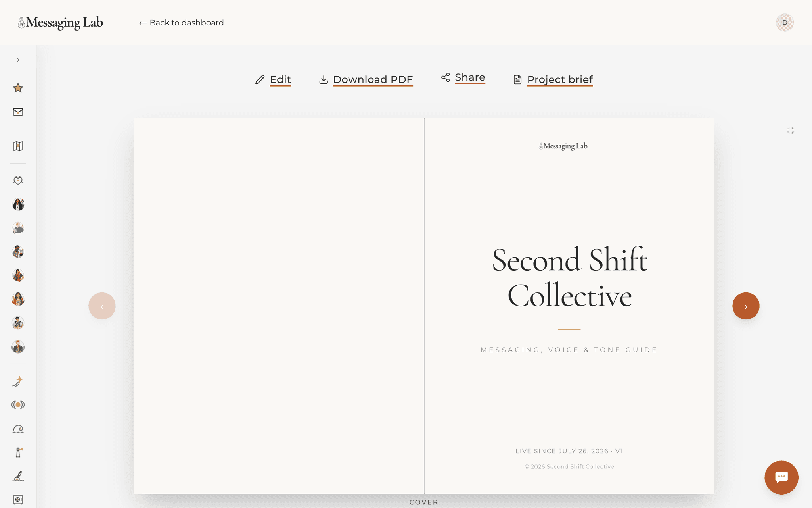Go to the previous page of the guide
This screenshot has width=812, height=508.
click(102, 306)
